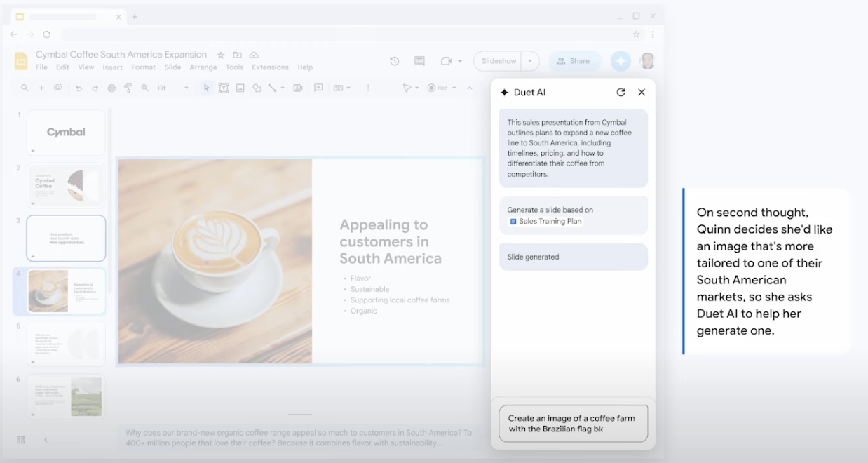
Task: Click the Duet AI prompt input field
Action: 573,423
